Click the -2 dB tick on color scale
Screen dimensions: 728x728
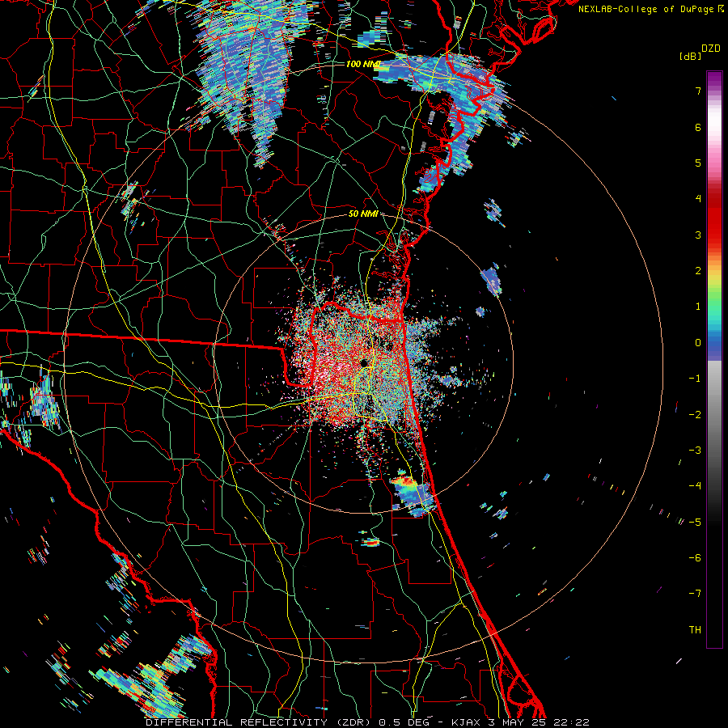click(x=695, y=415)
